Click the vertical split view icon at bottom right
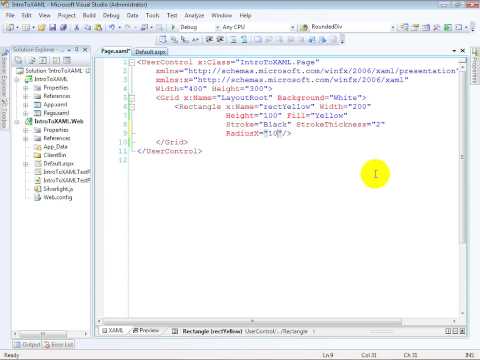The height and width of the screenshot is (360, 480). coord(448,331)
